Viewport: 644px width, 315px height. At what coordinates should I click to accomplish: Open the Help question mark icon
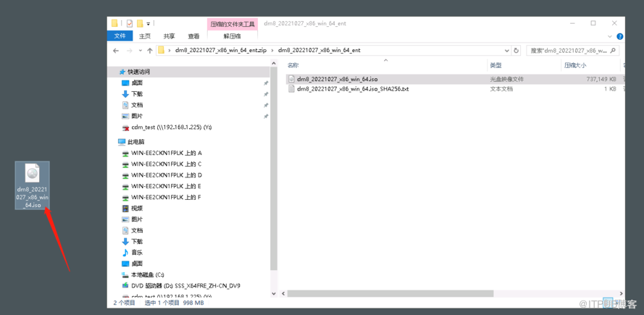pyautogui.click(x=619, y=36)
